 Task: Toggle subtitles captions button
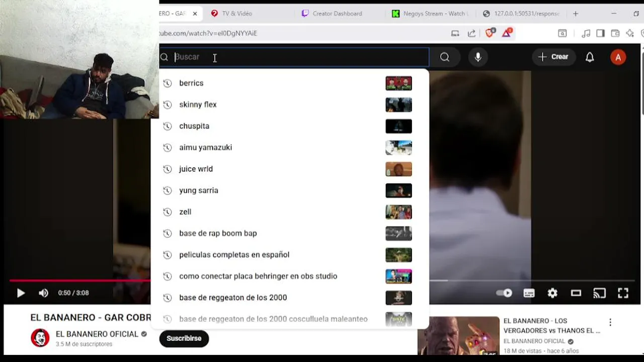tap(529, 293)
